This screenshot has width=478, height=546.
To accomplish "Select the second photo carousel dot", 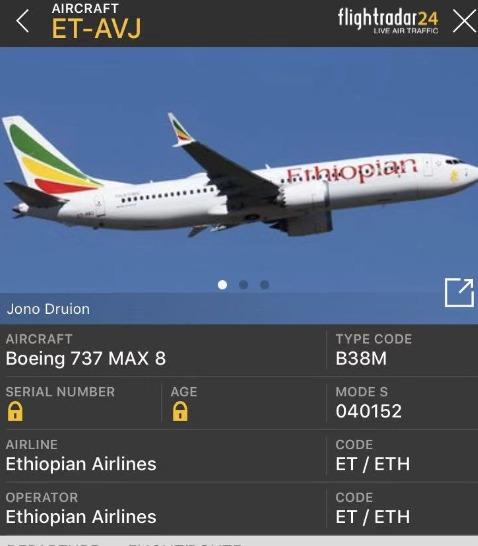I will pyautogui.click(x=243, y=285).
